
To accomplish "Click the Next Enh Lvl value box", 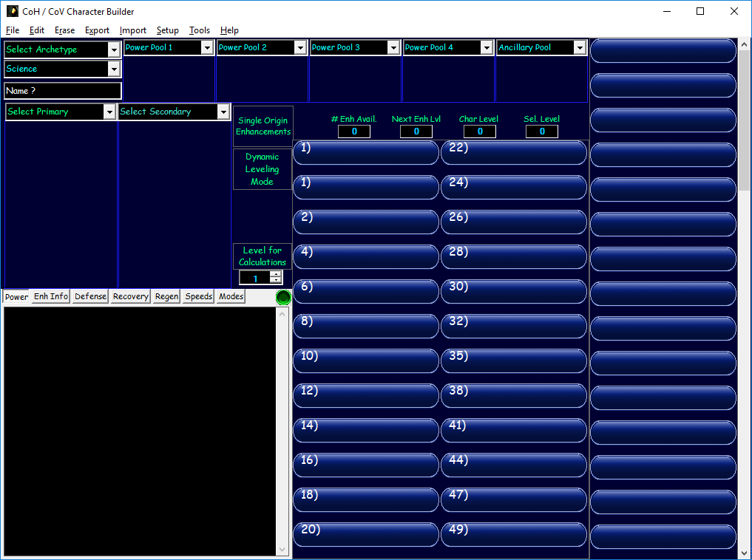I will pyautogui.click(x=416, y=132).
